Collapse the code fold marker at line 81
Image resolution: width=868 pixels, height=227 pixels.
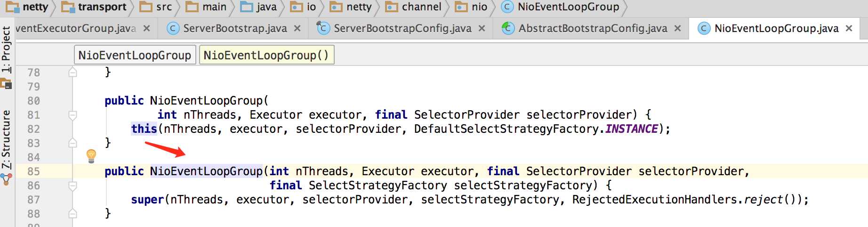pyautogui.click(x=72, y=115)
